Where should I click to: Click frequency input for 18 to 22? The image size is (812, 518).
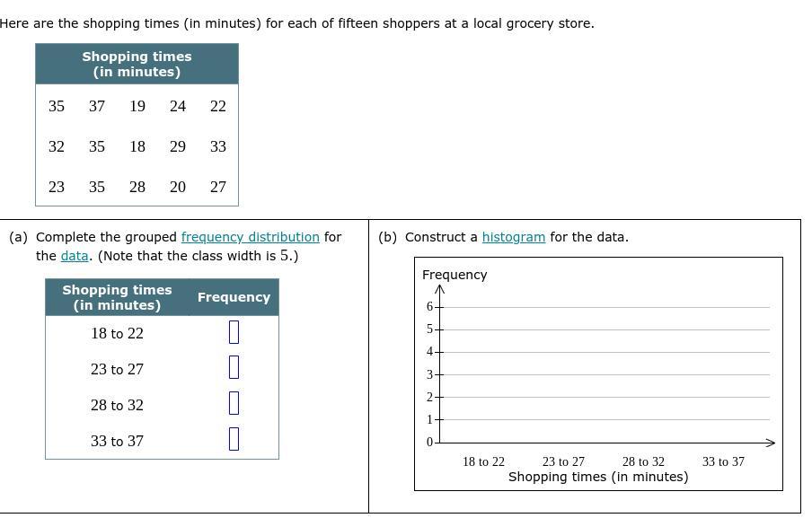click(234, 332)
